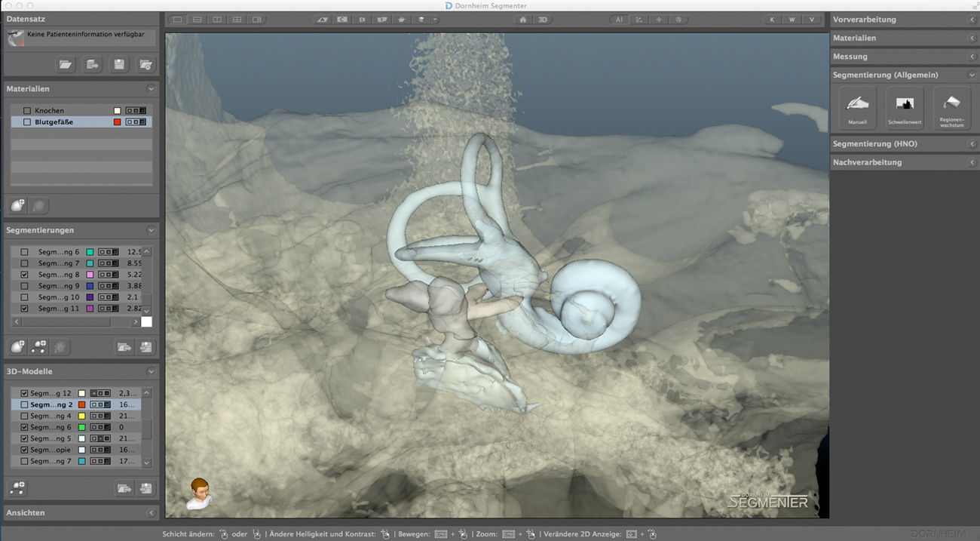980x541 pixels.
Task: Collapse the left Materialien panel
Action: tap(151, 89)
